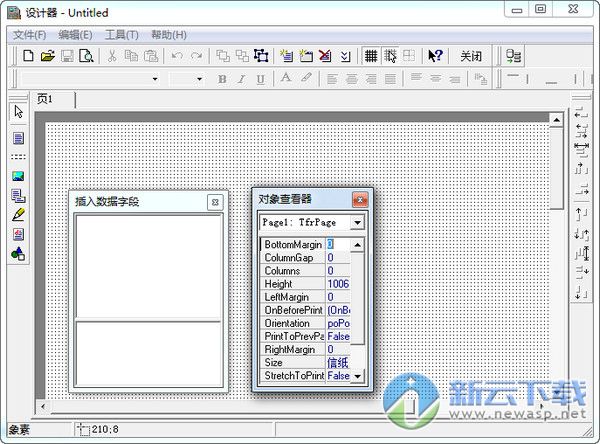Toggle align to grid button
This screenshot has width=600, height=444.
390,56
